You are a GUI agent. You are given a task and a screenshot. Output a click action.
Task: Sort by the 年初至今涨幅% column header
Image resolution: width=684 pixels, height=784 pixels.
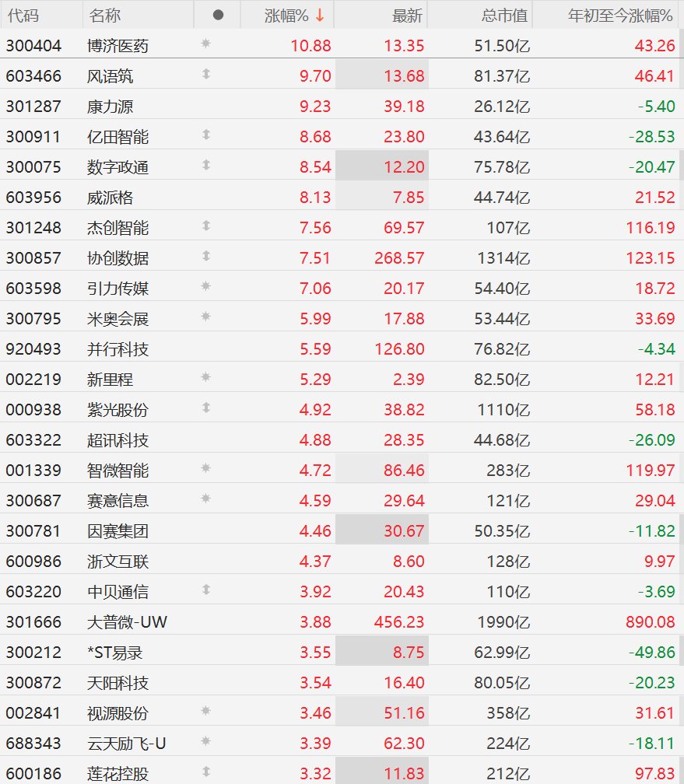(x=620, y=16)
